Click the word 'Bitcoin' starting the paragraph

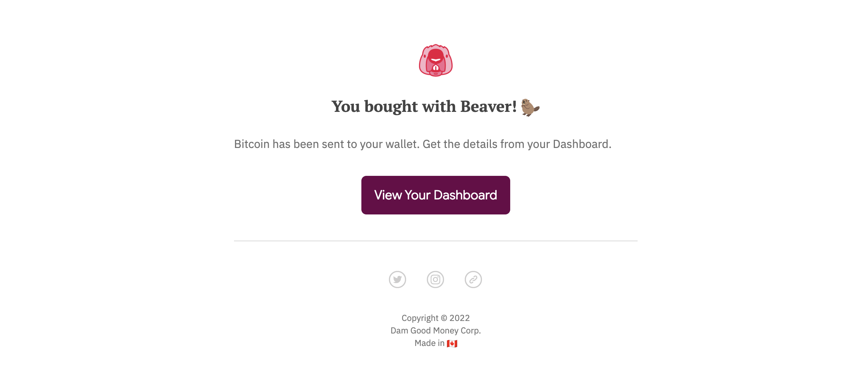click(252, 144)
